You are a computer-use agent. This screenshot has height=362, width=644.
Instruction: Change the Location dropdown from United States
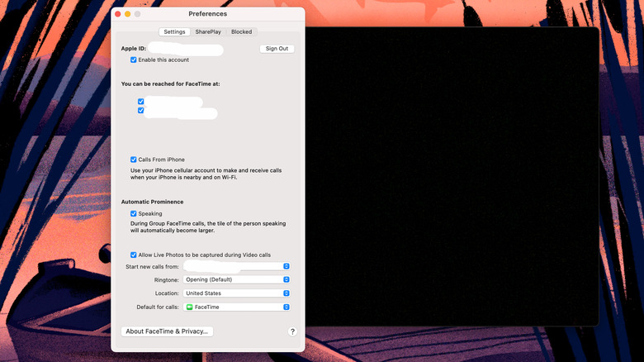click(237, 293)
